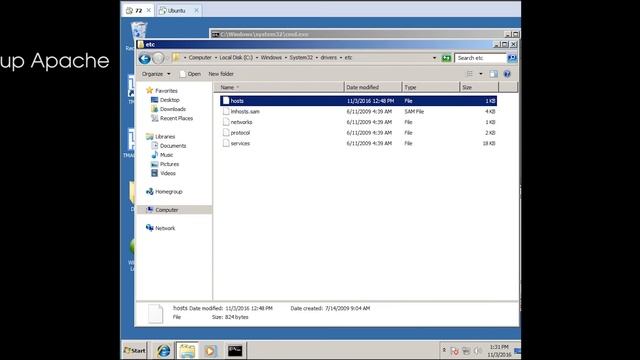Click the Start button
The width and height of the screenshot is (640, 360).
(134, 350)
